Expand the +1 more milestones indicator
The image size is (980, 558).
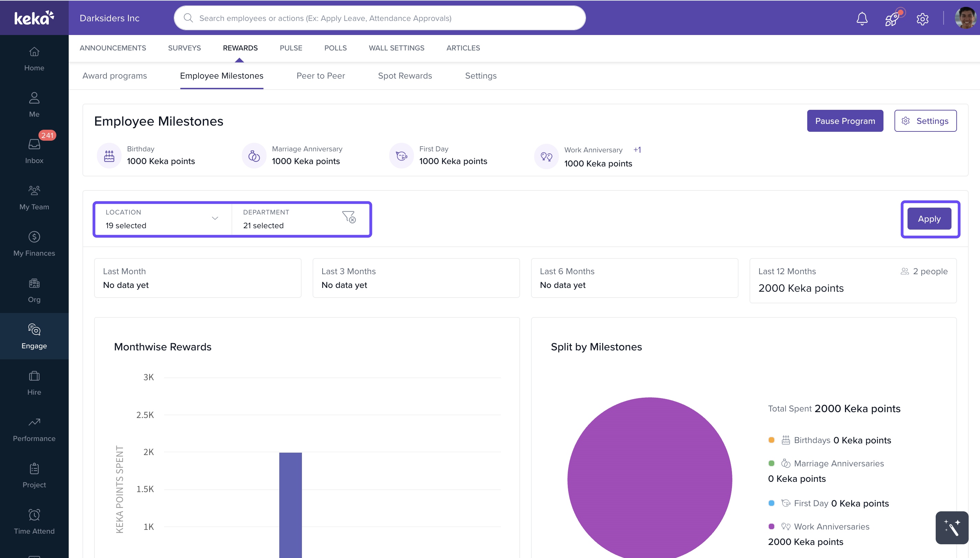pyautogui.click(x=637, y=150)
